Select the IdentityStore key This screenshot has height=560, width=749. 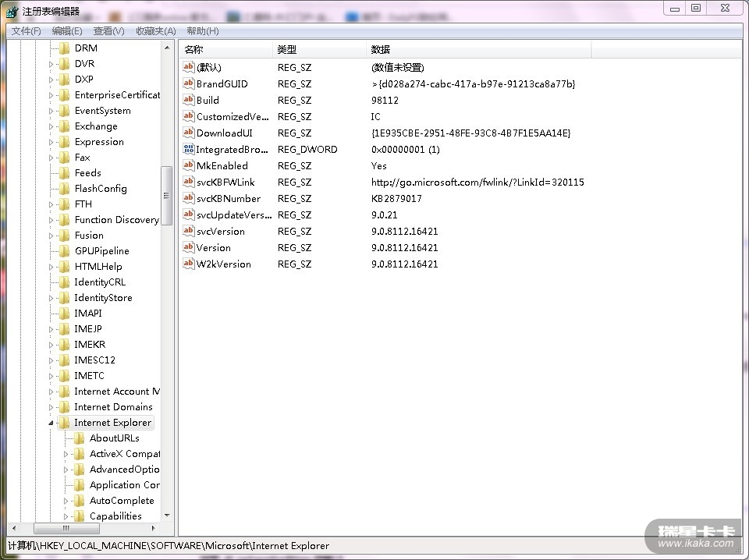(x=103, y=297)
